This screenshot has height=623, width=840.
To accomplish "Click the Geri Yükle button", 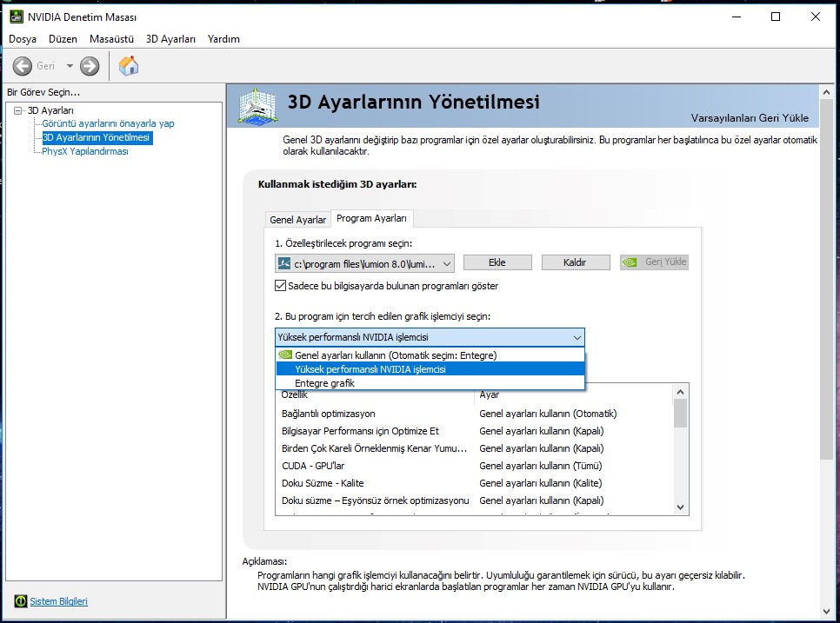I will (x=654, y=262).
